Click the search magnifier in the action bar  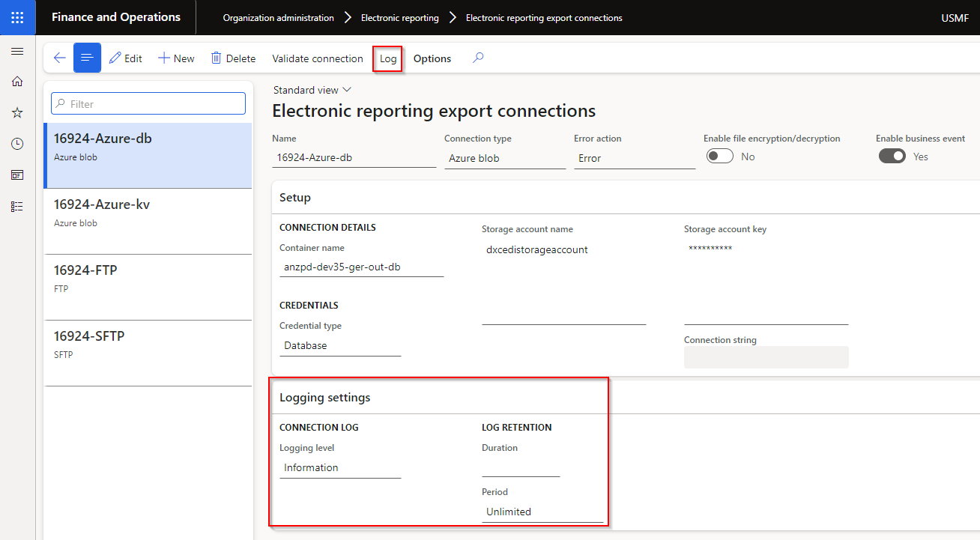coord(478,58)
